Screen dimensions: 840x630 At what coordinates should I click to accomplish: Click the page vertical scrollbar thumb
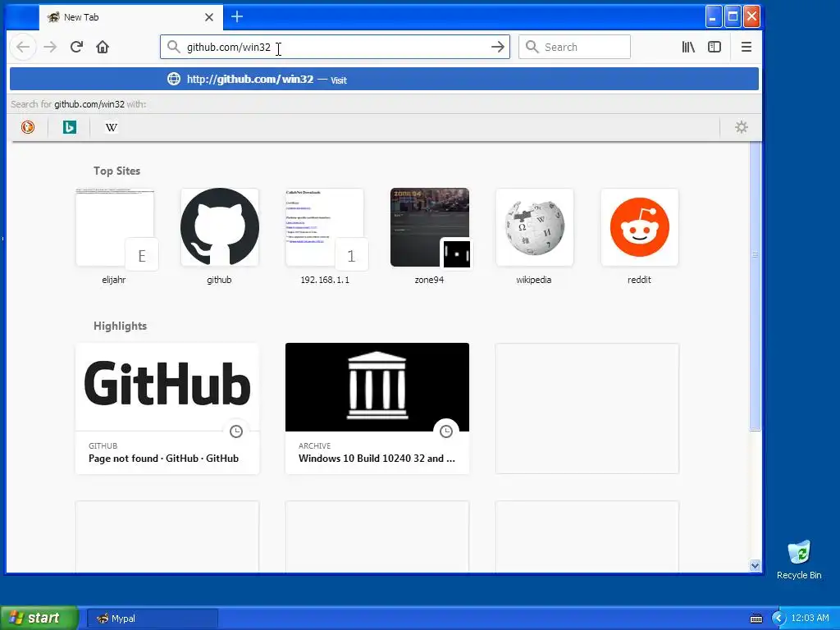point(755,286)
